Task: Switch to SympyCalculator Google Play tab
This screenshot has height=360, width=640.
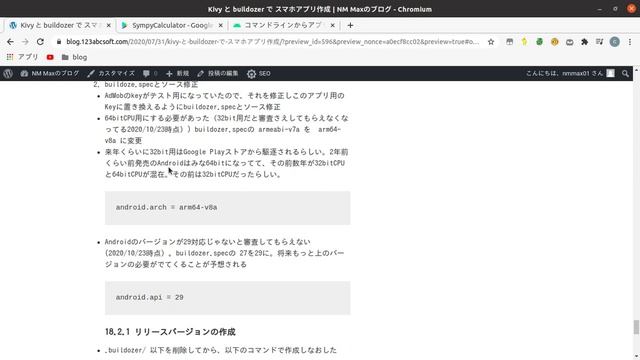Action: [171, 25]
